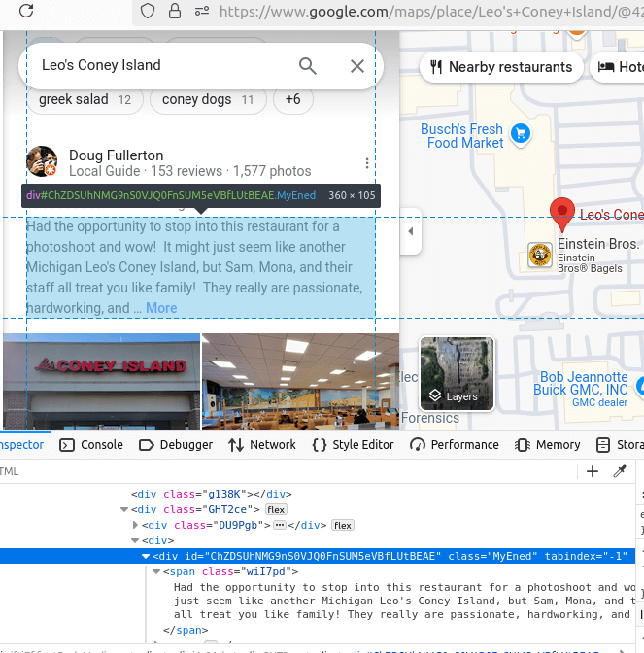644x653 pixels.
Task: Click the URL address field
Action: [431, 12]
